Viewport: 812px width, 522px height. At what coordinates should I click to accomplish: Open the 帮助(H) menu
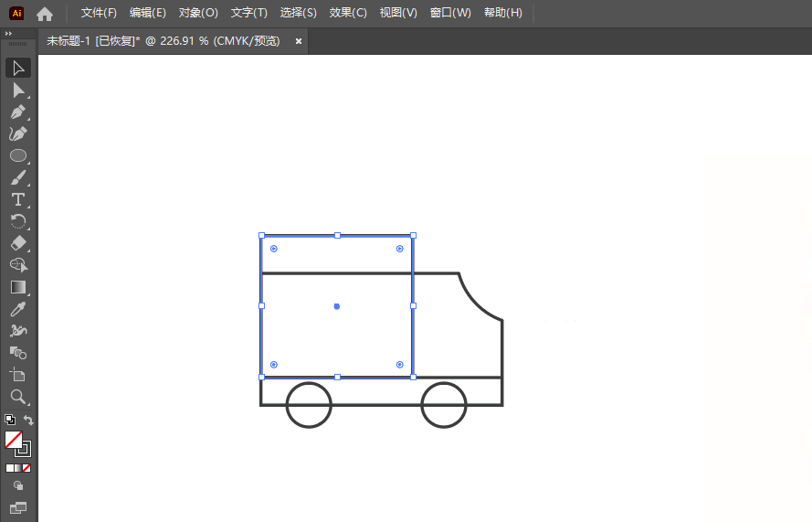pyautogui.click(x=503, y=13)
